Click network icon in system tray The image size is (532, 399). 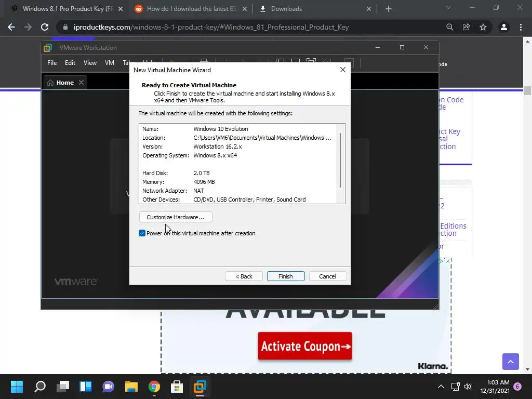click(455, 387)
